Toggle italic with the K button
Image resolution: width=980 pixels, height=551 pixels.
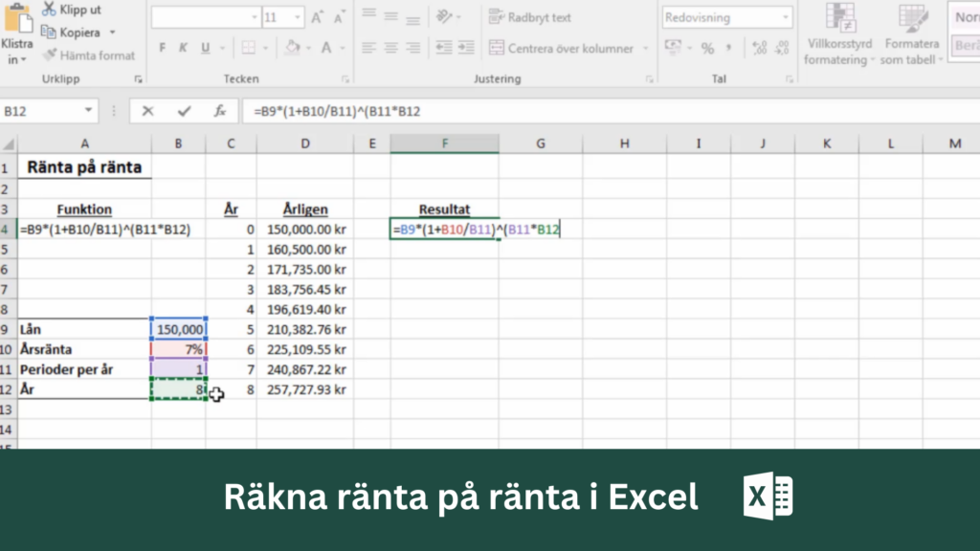click(x=183, y=48)
